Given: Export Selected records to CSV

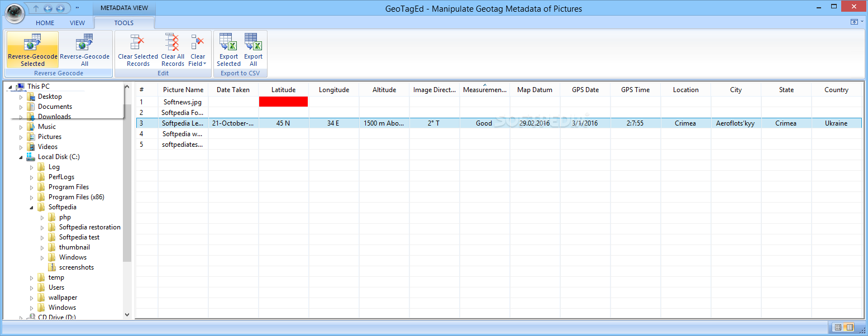Looking at the screenshot, I should pyautogui.click(x=228, y=50).
